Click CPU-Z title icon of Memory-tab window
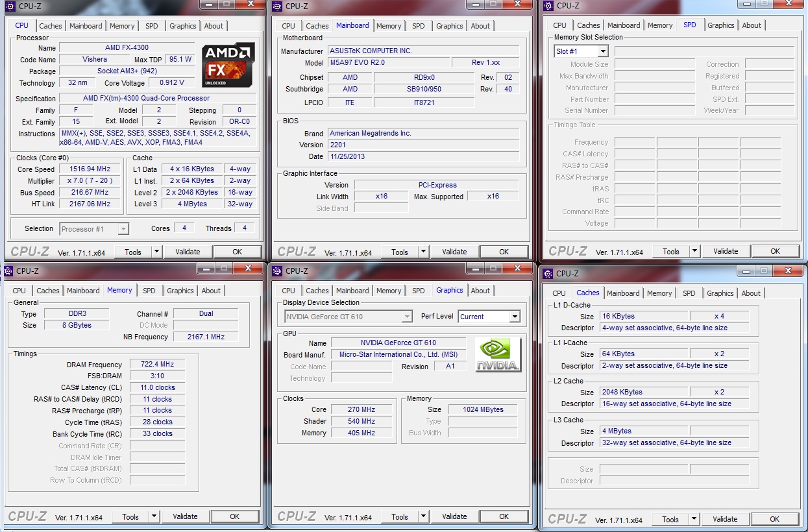 pyautogui.click(x=9, y=271)
